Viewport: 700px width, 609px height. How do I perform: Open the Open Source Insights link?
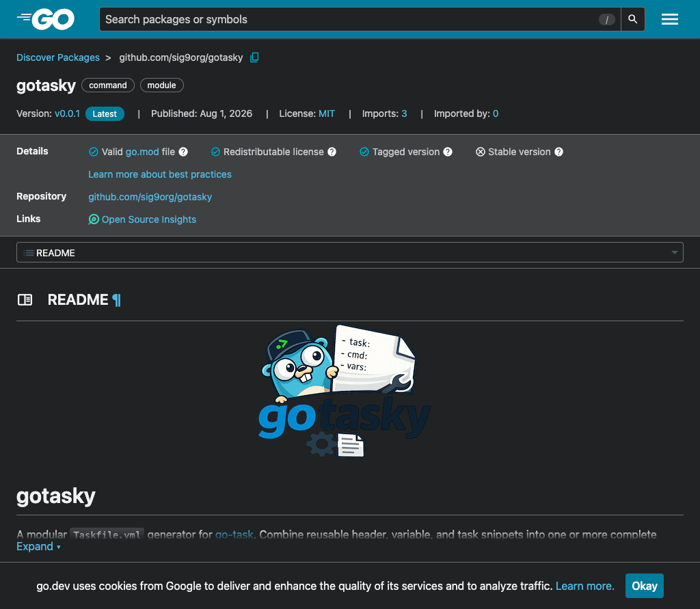pos(149,219)
